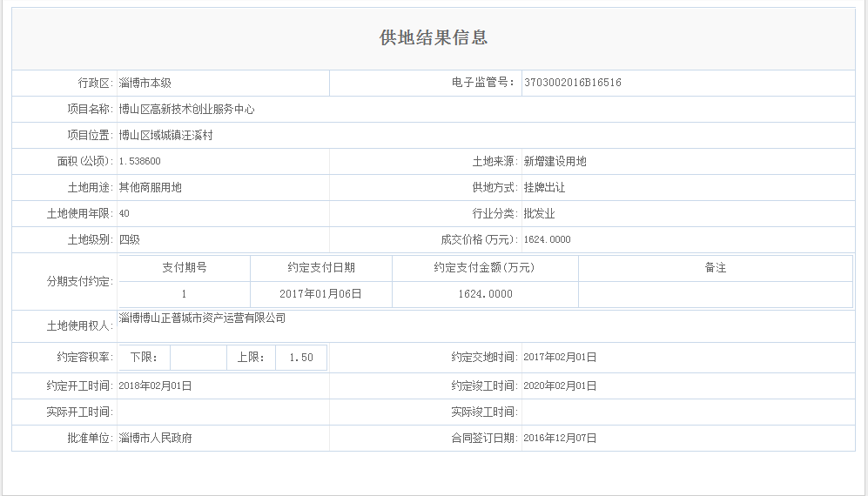Click the 批准单位 label
868x496 pixels.
click(x=91, y=438)
